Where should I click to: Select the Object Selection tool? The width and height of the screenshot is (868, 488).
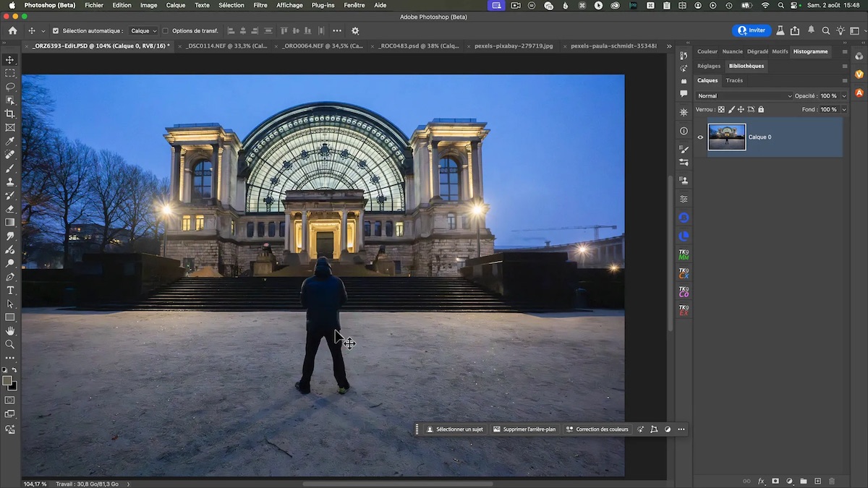[x=10, y=100]
